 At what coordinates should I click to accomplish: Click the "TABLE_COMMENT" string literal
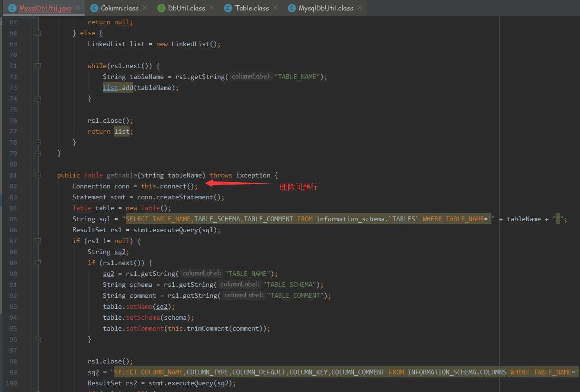point(295,295)
